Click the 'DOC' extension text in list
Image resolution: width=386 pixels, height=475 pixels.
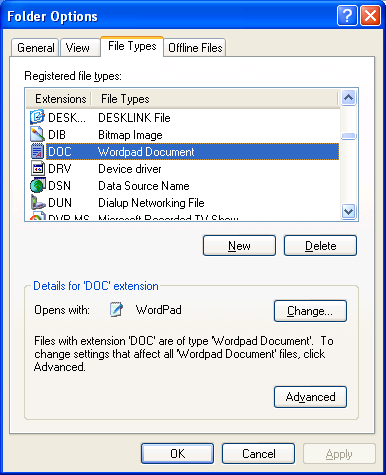pos(60,152)
